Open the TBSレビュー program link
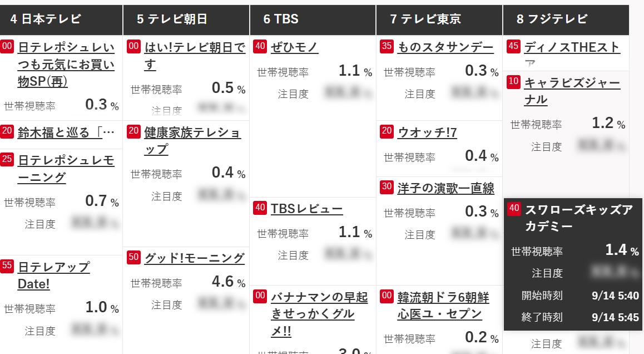 [306, 209]
